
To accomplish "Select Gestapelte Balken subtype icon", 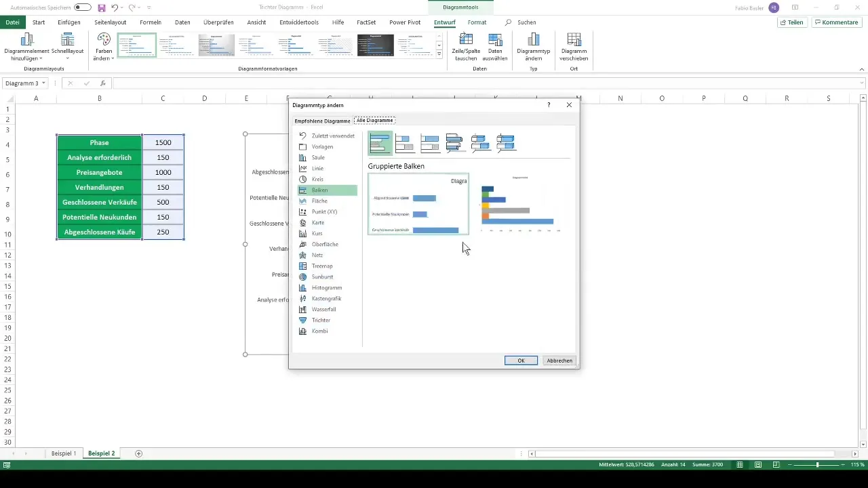I will point(405,143).
